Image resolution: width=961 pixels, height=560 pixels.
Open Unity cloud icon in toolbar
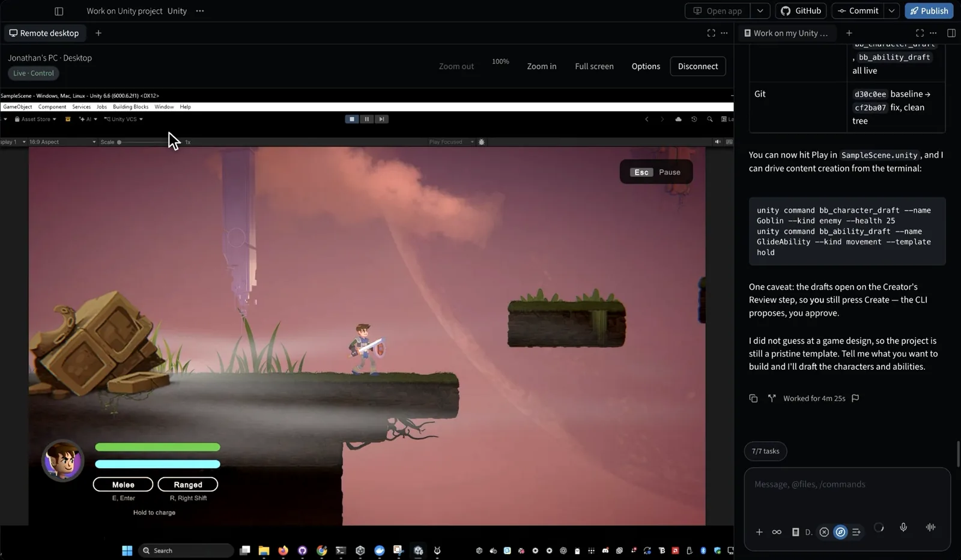[678, 119]
